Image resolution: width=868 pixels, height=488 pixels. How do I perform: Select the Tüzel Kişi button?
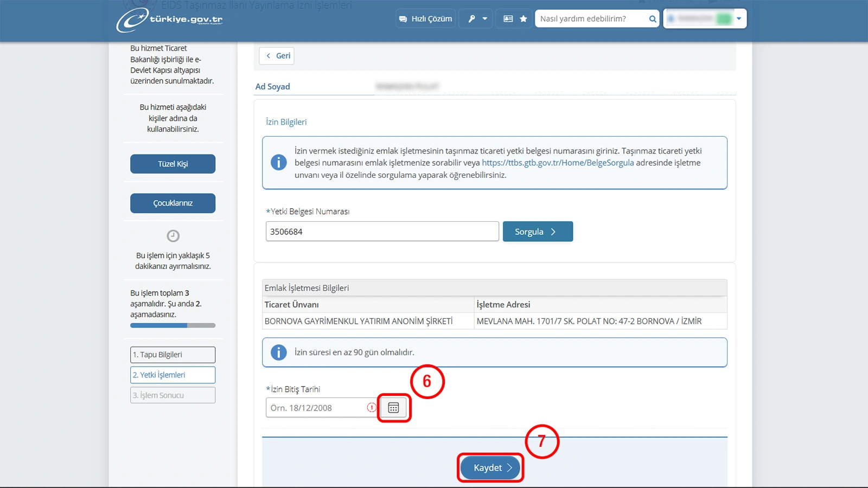(173, 164)
